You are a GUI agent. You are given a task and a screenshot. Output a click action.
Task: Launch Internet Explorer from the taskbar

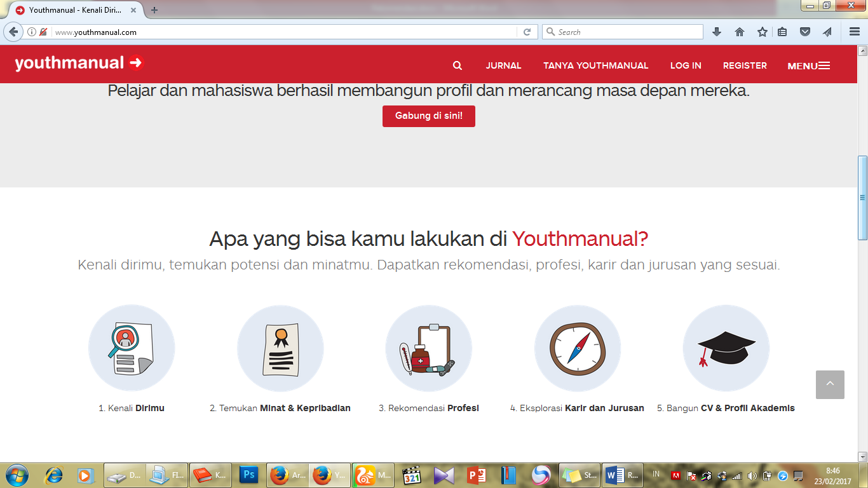pos(54,475)
